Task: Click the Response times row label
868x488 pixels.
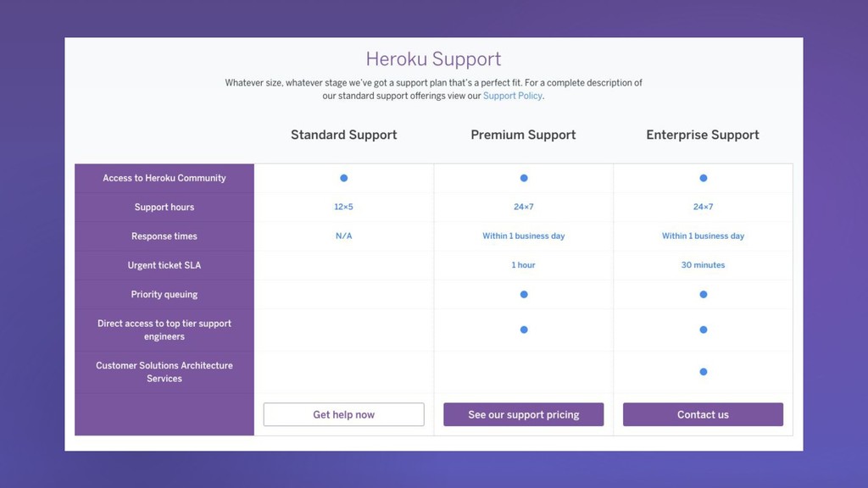Action: [x=164, y=236]
